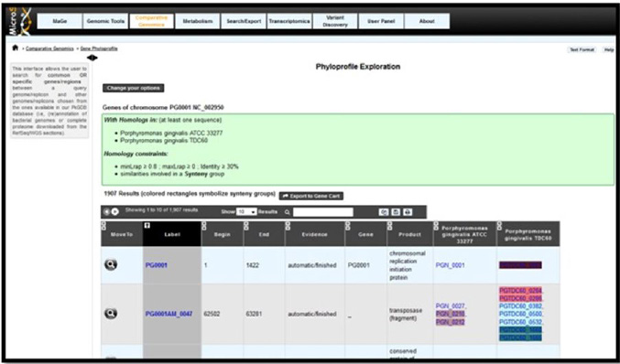Open the Metabolism menu
This screenshot has width=620, height=364.
point(197,21)
